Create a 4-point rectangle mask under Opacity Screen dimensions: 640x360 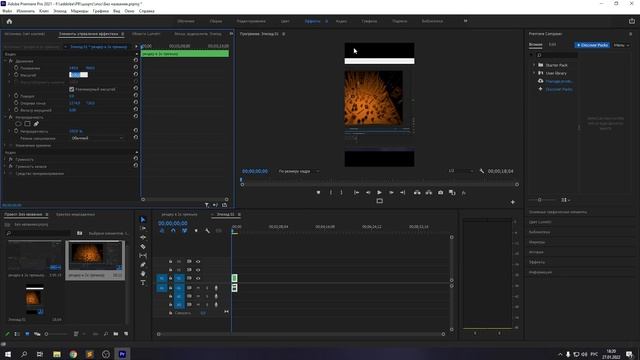pos(27,124)
